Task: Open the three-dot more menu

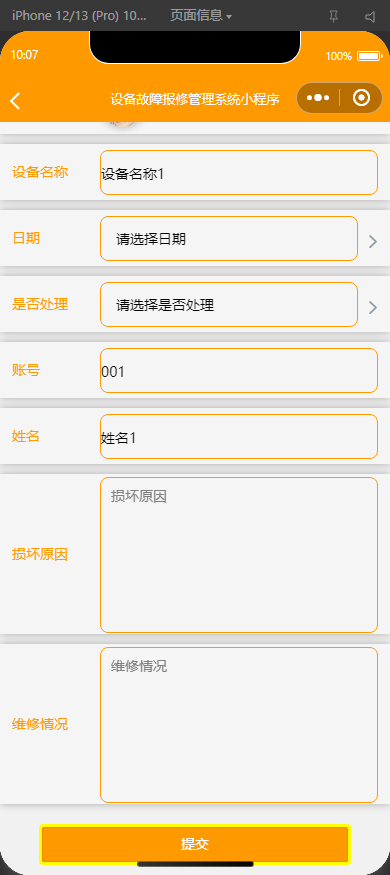Action: [x=317, y=98]
